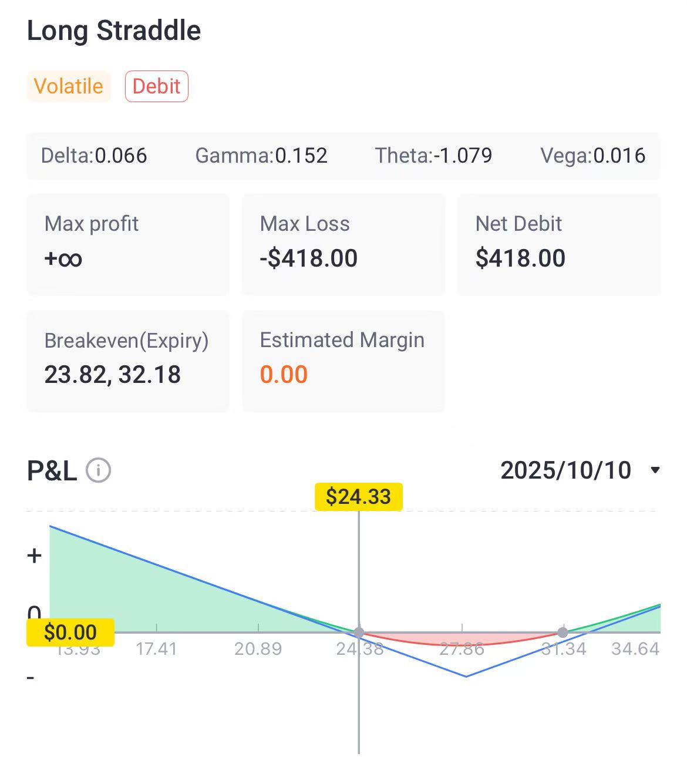Tap the Estimated Margin 0.00 value
Viewport: 687px width, 784px height.
pos(284,375)
